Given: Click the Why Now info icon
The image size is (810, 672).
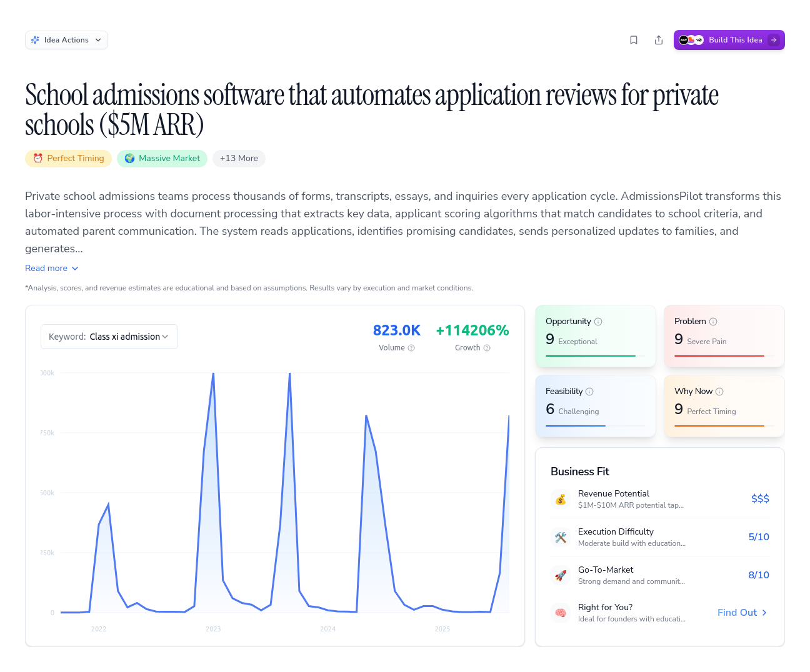Looking at the screenshot, I should (x=719, y=392).
